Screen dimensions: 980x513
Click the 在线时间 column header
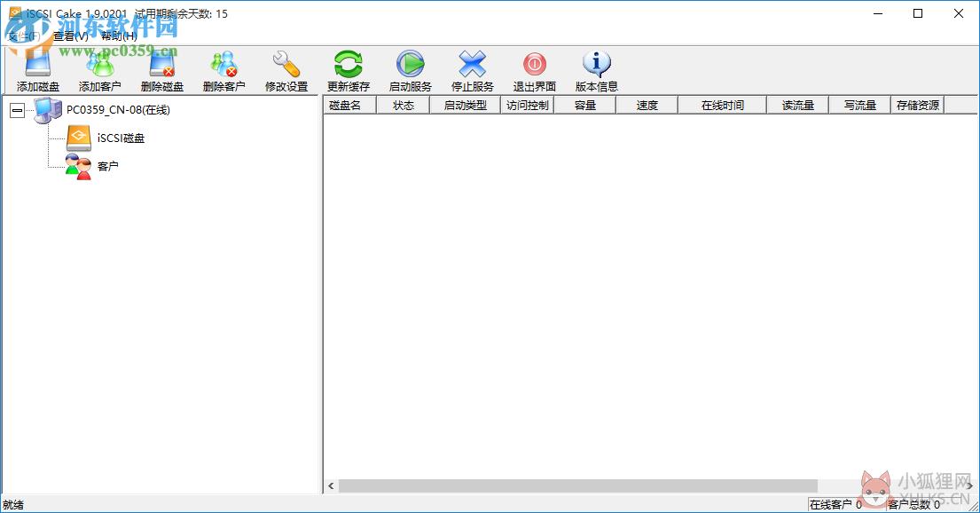[x=723, y=105]
